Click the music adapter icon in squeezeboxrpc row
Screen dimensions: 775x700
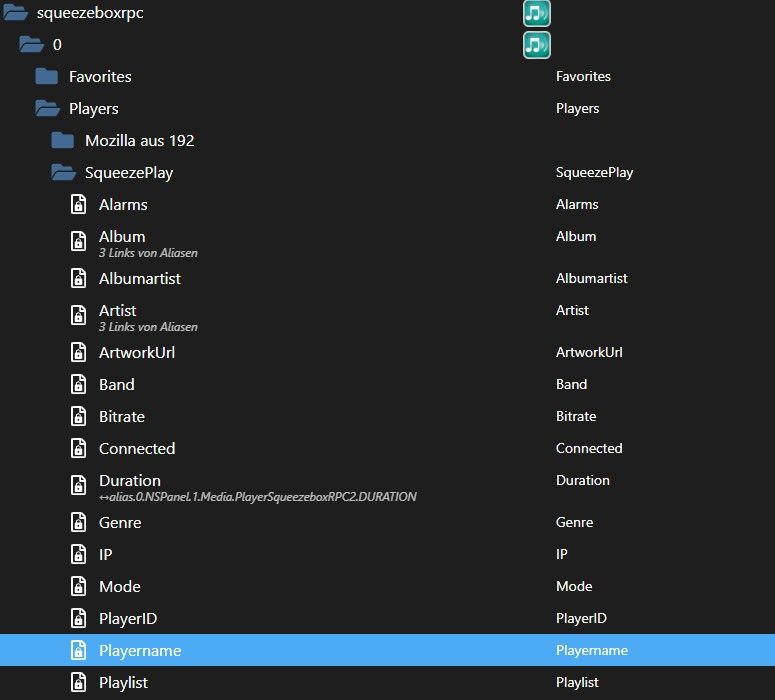537,13
